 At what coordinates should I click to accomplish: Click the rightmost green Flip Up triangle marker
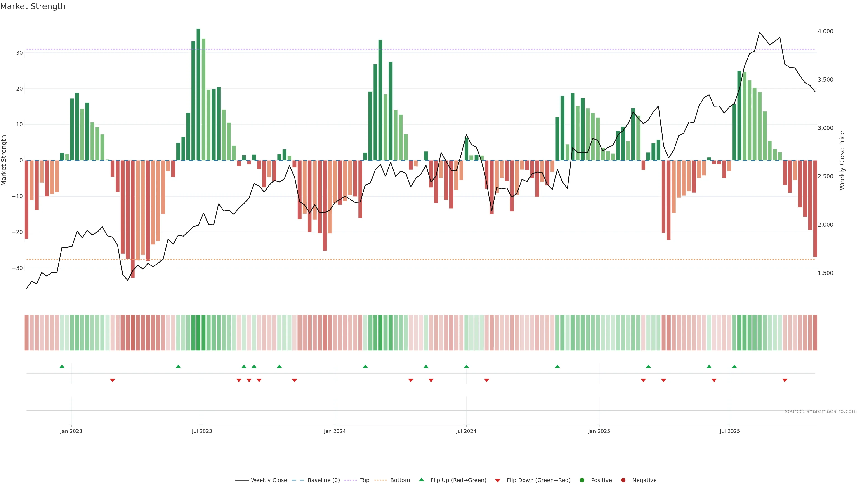point(734,366)
